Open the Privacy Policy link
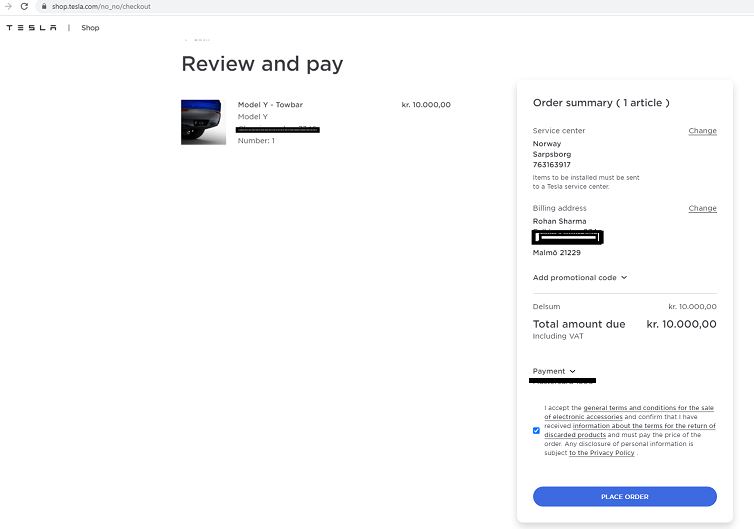Screen dimensions: 754x529 [602, 453]
